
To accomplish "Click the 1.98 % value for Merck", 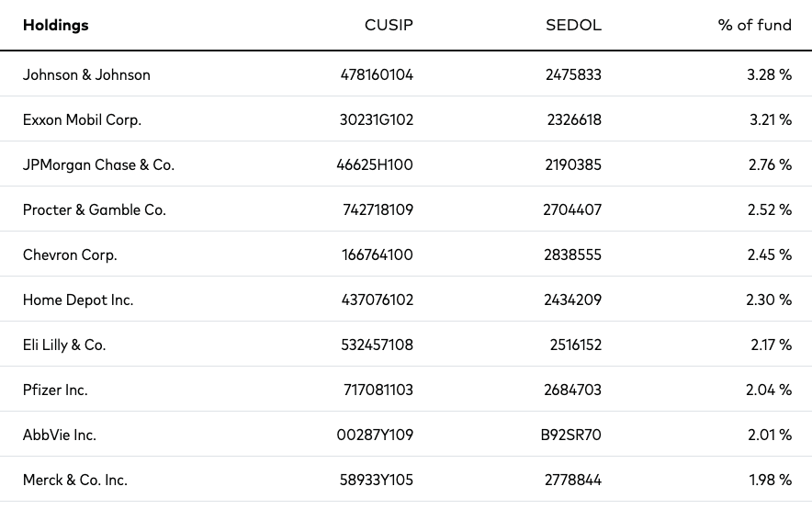I will point(770,480).
